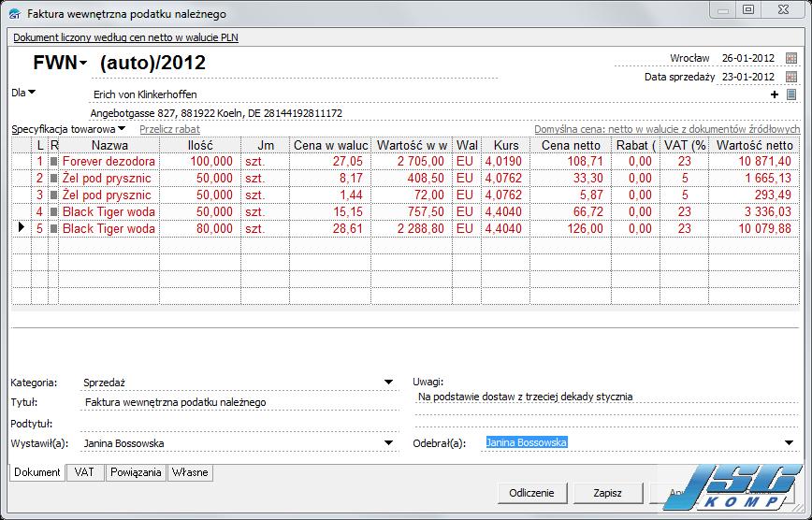Open calendar picker beside Data sprzedaży date

(790, 77)
